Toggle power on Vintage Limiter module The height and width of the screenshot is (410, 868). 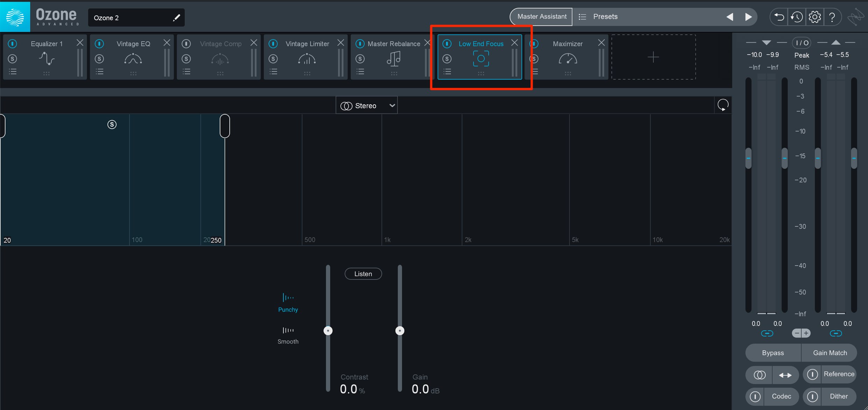[x=273, y=44]
